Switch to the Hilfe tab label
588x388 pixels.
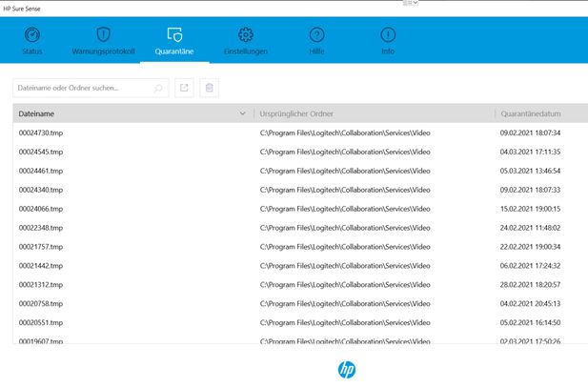[x=317, y=51]
